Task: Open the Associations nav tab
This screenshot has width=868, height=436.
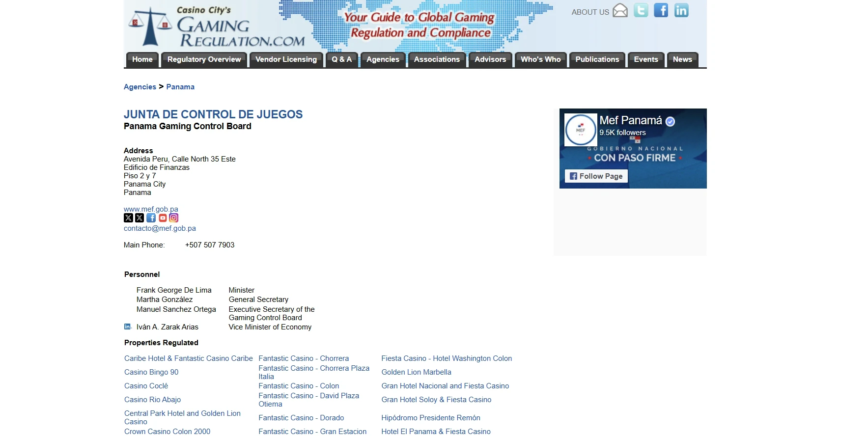Action: point(437,59)
